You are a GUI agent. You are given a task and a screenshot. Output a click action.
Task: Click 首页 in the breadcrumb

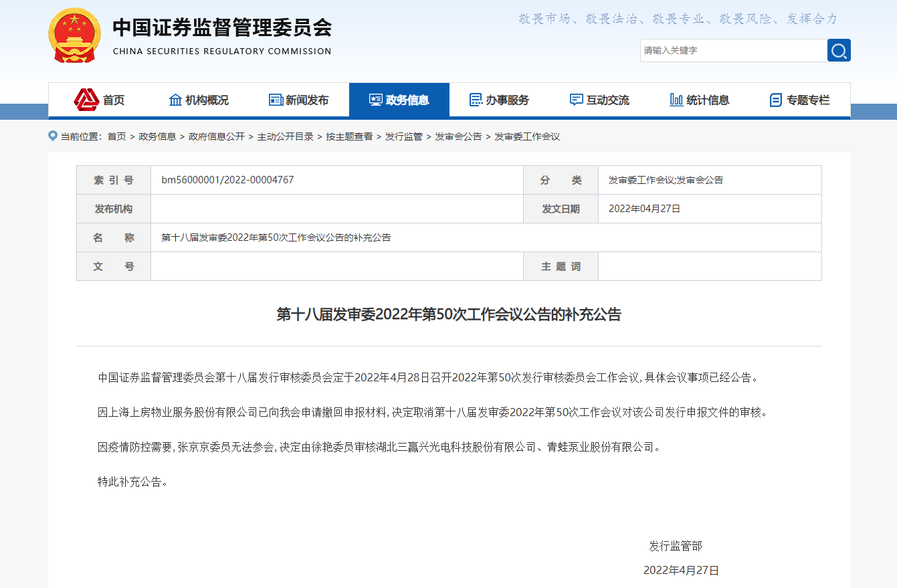pyautogui.click(x=116, y=136)
